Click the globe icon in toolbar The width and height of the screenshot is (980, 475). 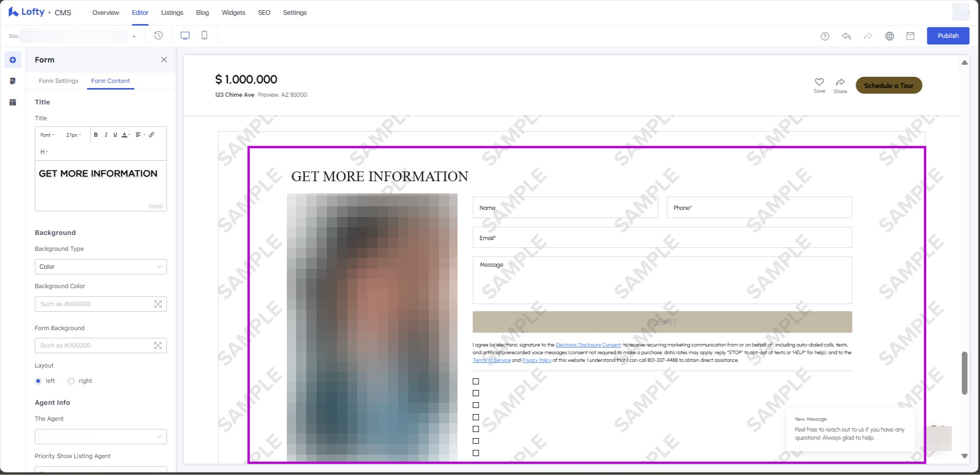click(889, 36)
